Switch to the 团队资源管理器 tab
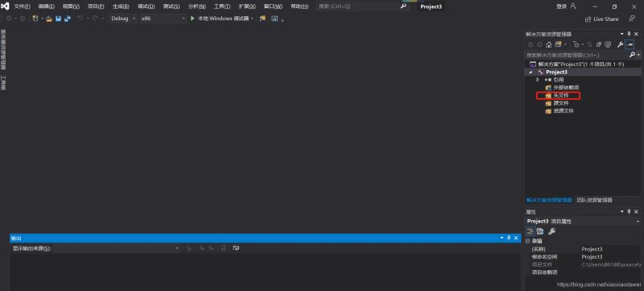The height and width of the screenshot is (291, 644). (x=594, y=200)
